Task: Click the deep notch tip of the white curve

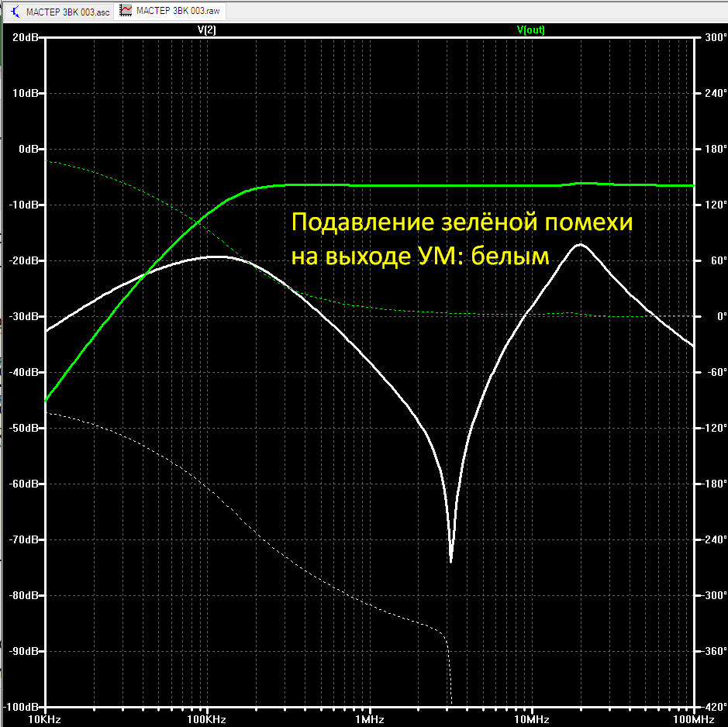Action: click(451, 561)
